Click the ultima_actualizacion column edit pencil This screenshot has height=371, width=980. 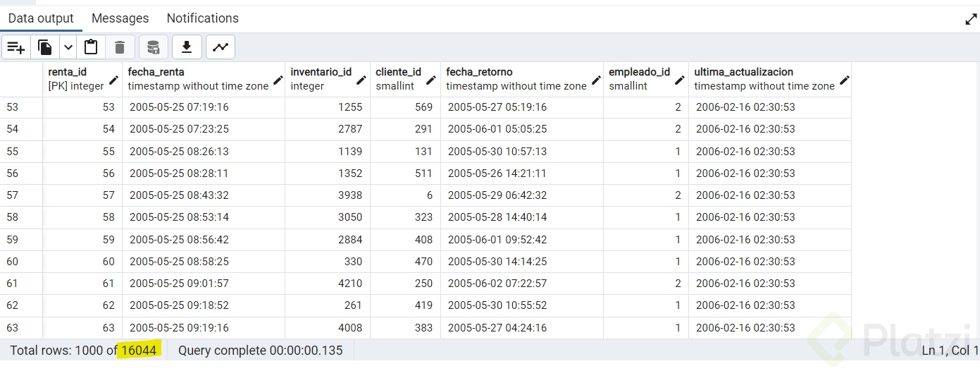tap(844, 80)
